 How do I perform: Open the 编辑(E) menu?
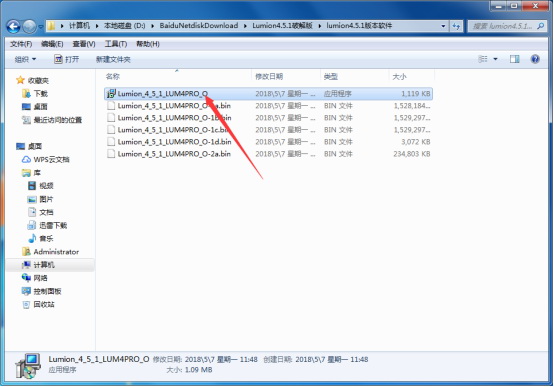pyautogui.click(x=52, y=44)
